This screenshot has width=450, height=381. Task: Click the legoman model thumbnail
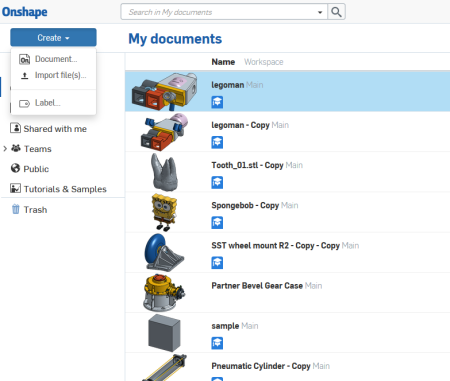(164, 91)
